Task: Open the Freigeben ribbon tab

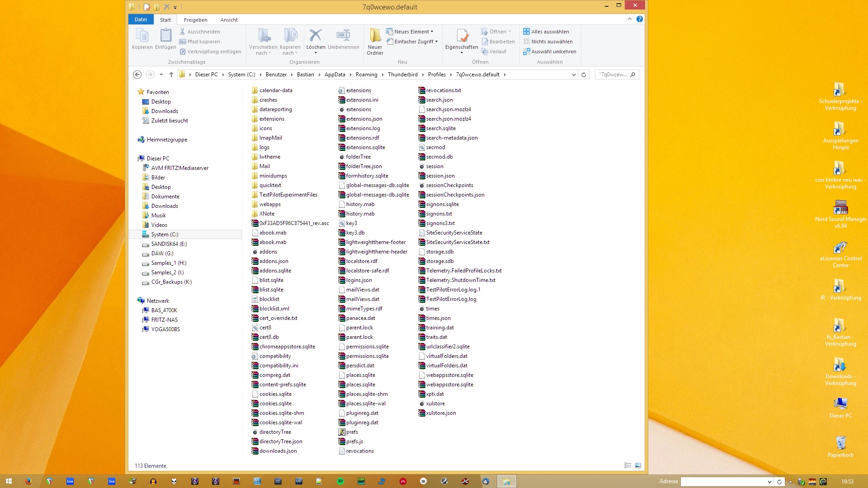Action: [195, 20]
